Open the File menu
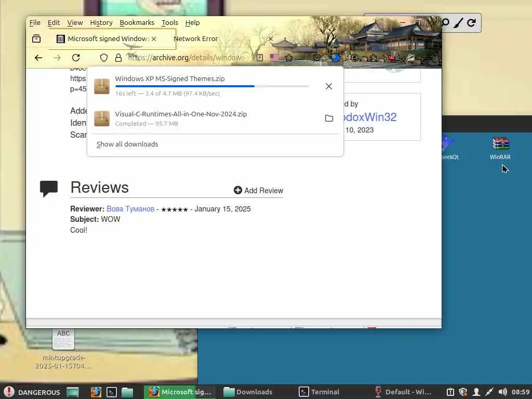Viewport: 532px width, 399px height. 35,23
